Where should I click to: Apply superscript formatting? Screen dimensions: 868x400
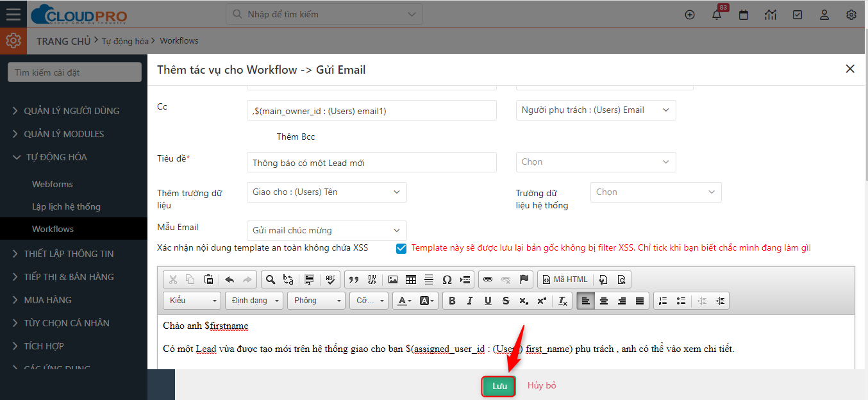(x=542, y=301)
